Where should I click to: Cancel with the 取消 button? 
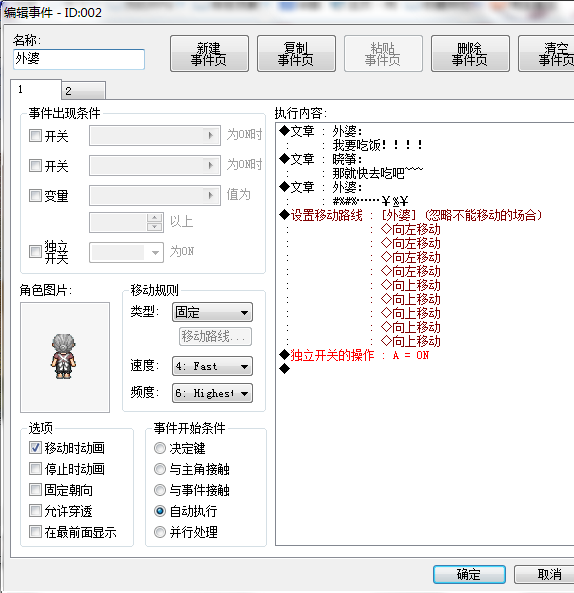(x=545, y=574)
